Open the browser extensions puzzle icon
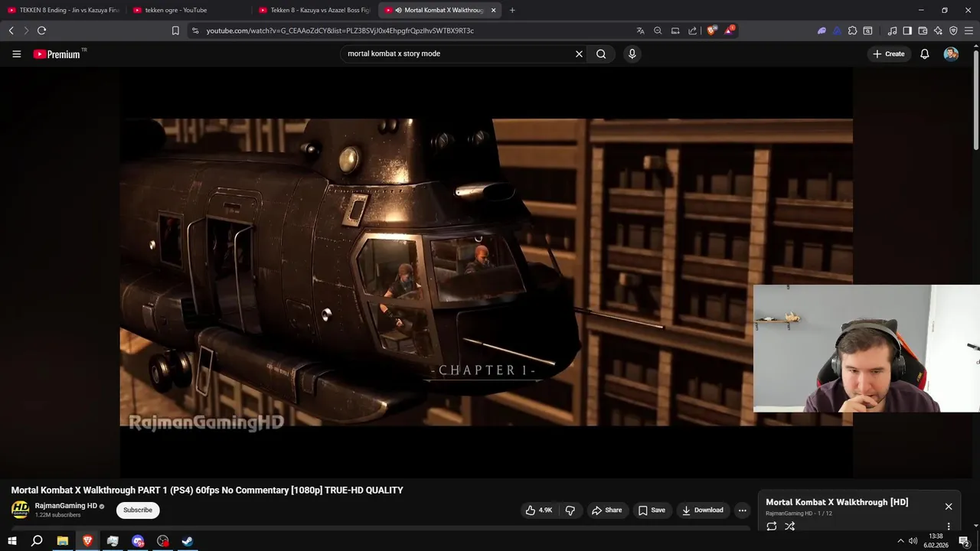The image size is (980, 551). coord(852,31)
